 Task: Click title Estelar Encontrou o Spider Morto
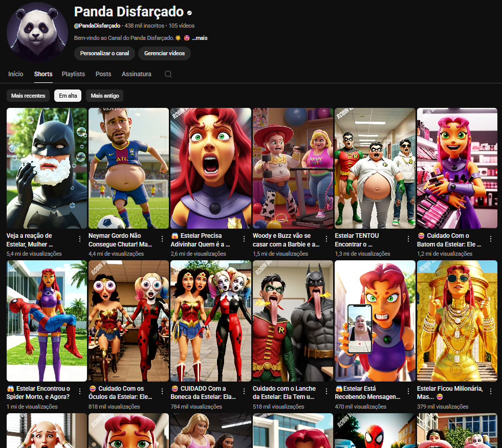[38, 393]
